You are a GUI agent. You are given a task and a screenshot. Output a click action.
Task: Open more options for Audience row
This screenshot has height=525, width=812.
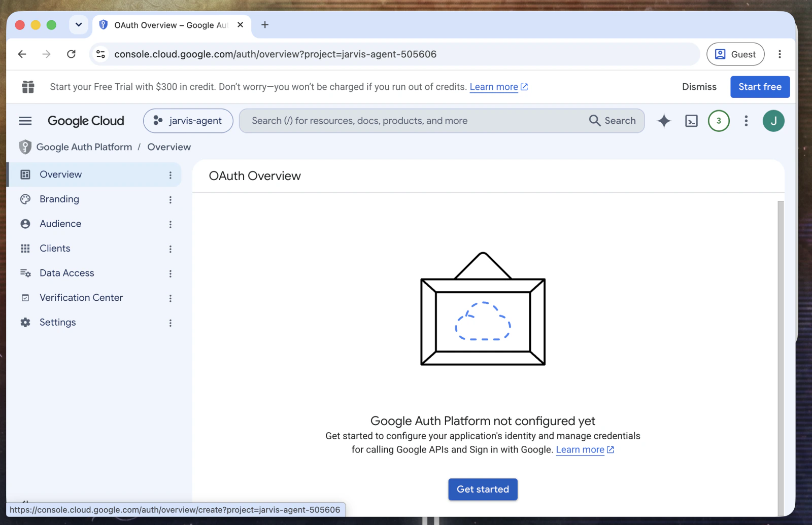pyautogui.click(x=171, y=224)
